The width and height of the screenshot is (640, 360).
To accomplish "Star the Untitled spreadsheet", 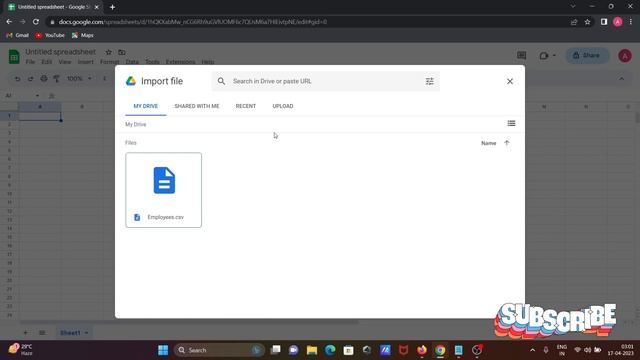I will click(109, 52).
